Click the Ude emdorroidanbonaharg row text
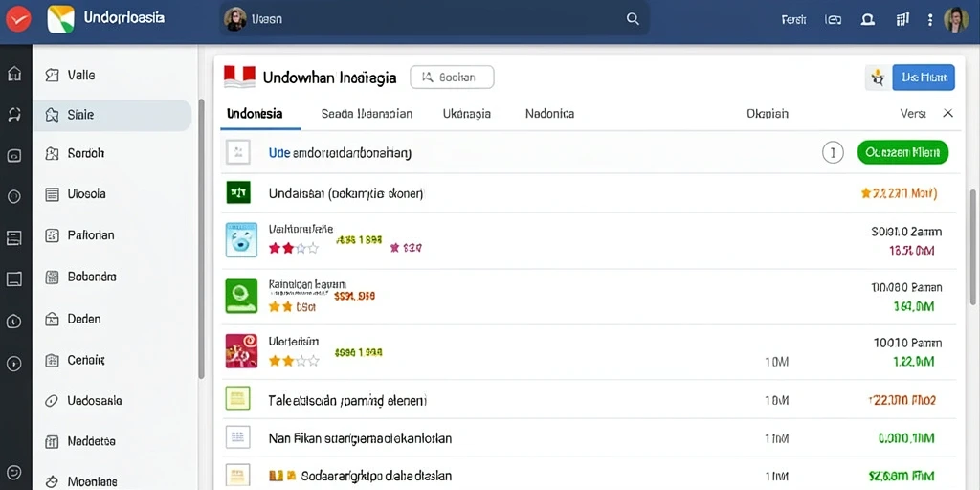980x490 pixels. click(340, 152)
